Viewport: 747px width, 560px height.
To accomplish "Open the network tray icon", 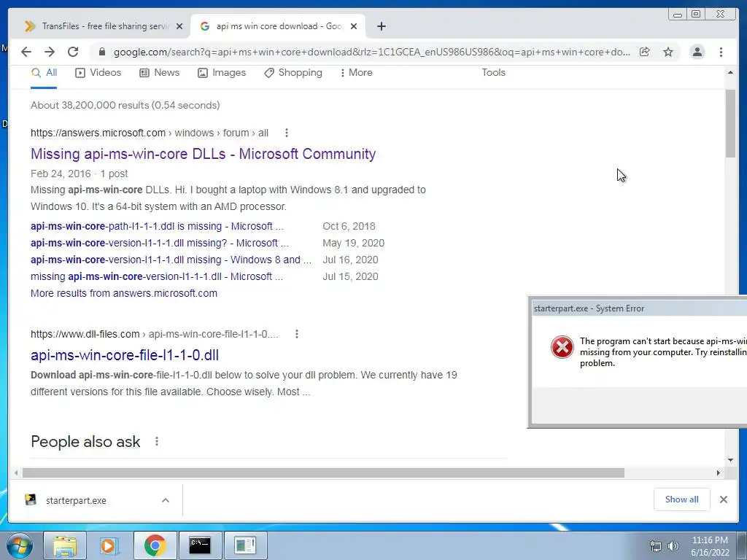I will (656, 546).
